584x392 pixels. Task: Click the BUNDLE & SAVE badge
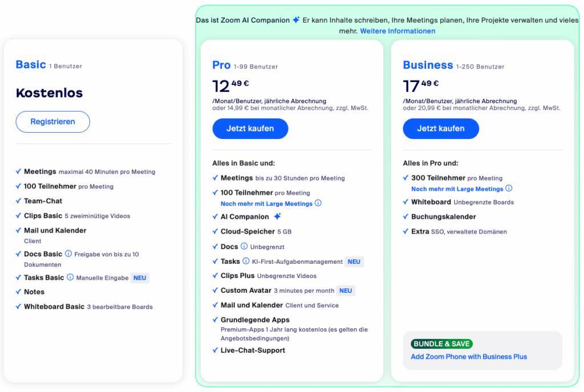pos(441,344)
